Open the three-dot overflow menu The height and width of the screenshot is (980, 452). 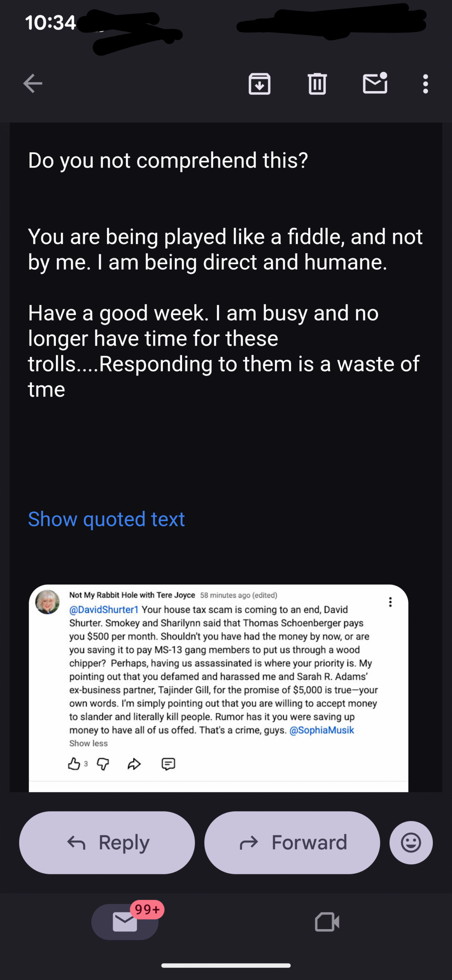pos(425,83)
